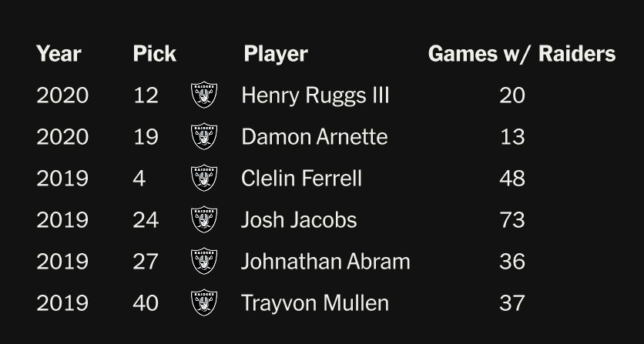Select player name Johnathan Abram
The width and height of the screenshot is (644, 344).
click(325, 261)
